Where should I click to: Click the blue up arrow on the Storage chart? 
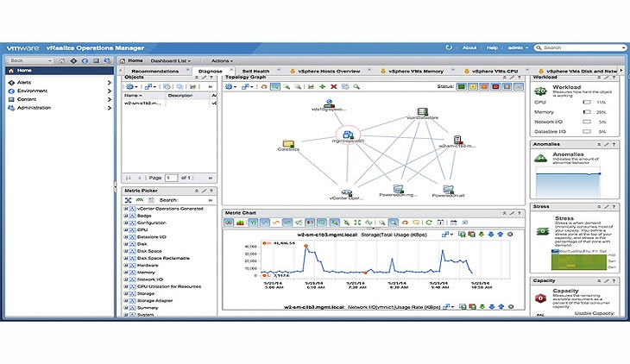(501, 235)
